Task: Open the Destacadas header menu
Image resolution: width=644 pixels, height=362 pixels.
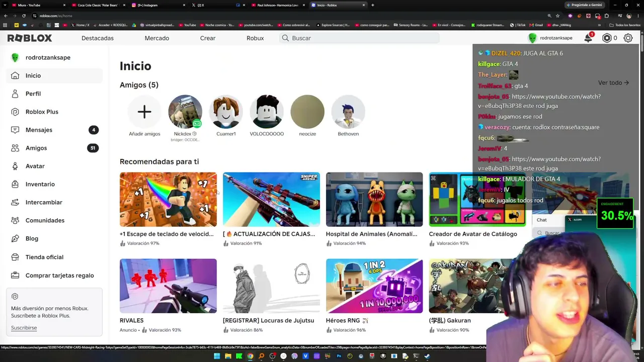Action: tap(98, 38)
